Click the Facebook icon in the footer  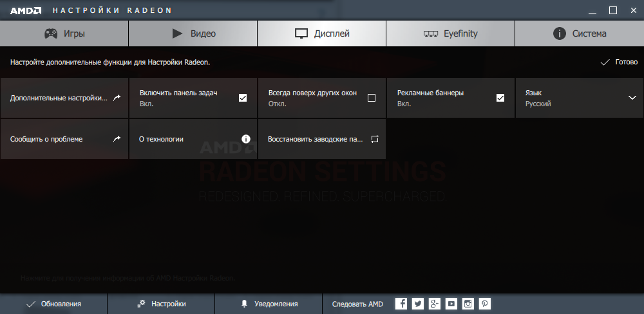click(401, 304)
